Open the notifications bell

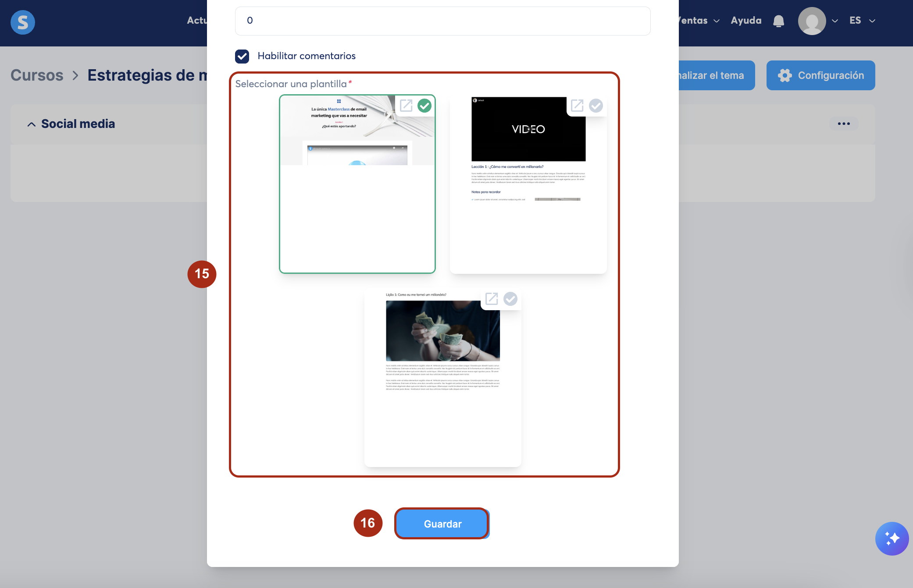[x=778, y=21]
